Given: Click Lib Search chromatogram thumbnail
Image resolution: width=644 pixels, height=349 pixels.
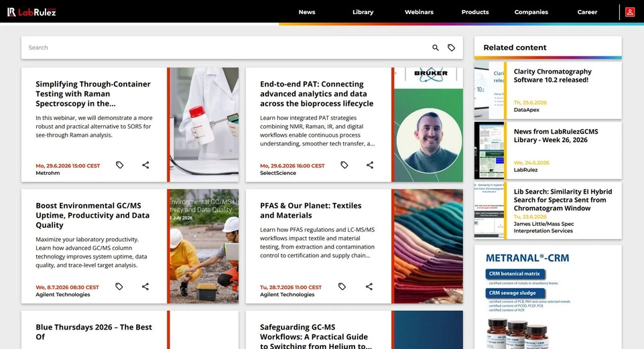Looking at the screenshot, I should [489, 210].
